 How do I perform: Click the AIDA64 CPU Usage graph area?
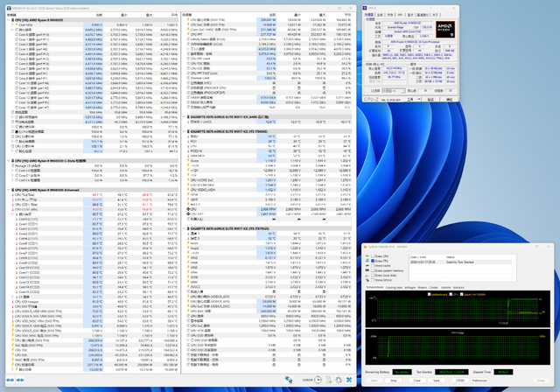[458, 347]
